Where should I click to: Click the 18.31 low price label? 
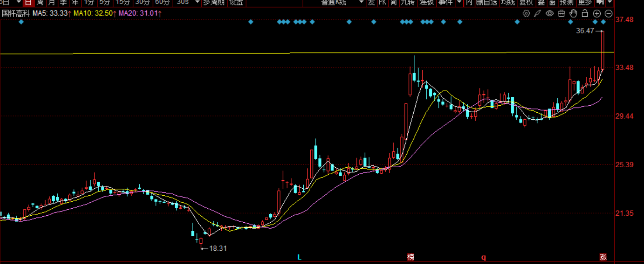[x=218, y=248]
